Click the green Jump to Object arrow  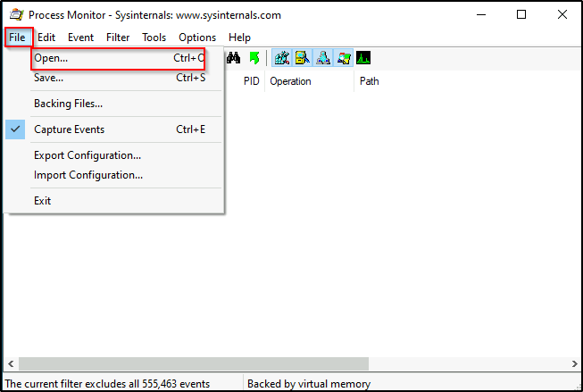coord(254,58)
